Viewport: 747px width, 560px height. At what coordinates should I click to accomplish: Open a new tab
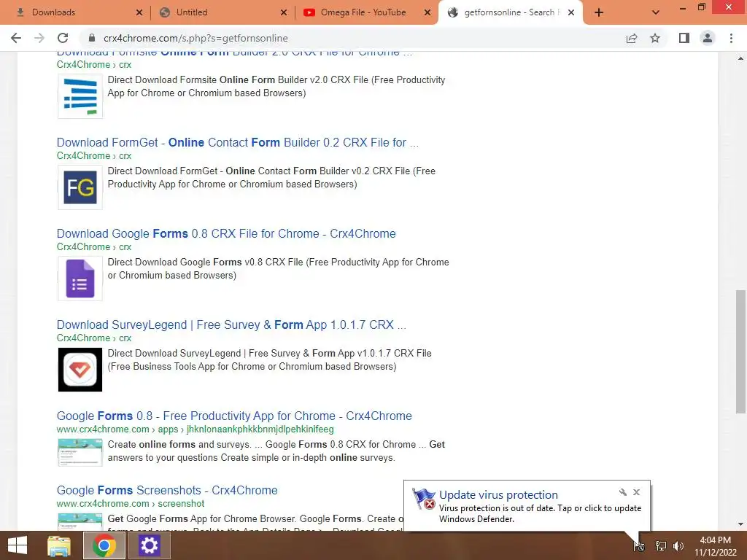[599, 12]
